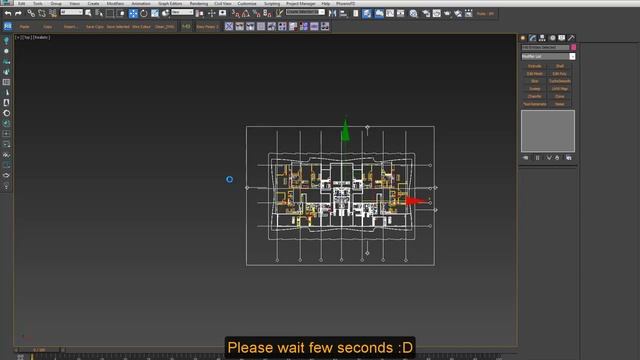Click the empty modifier stack list

[x=548, y=131]
